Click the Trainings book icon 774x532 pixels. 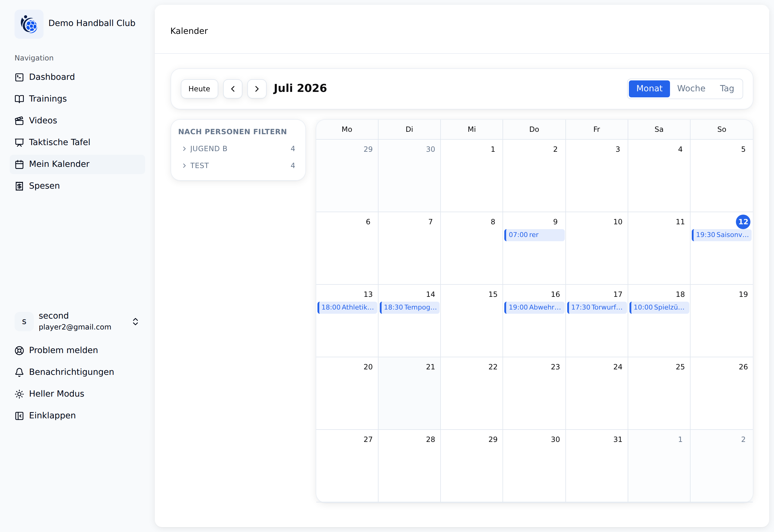click(19, 99)
